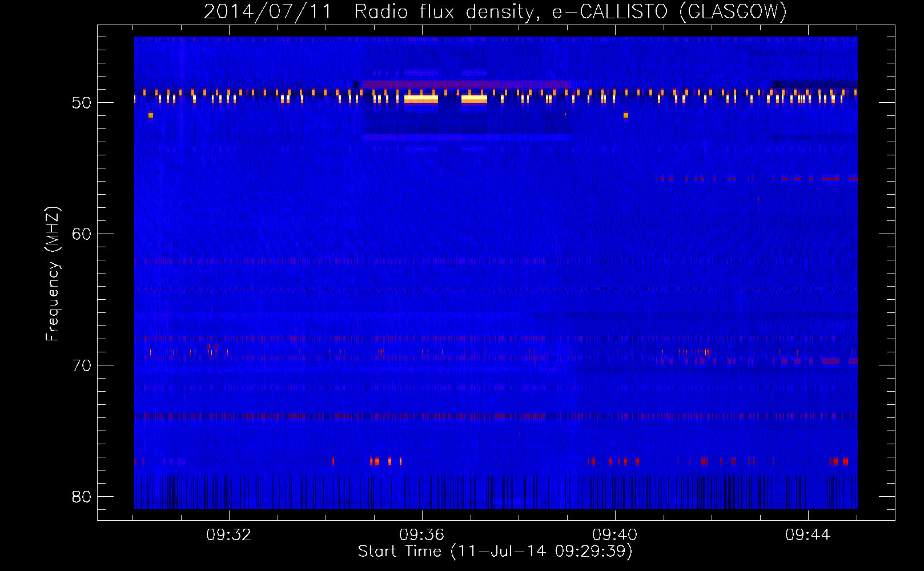This screenshot has height=571, width=924.
Task: Click the '80' frequency axis label
Action: 82,497
